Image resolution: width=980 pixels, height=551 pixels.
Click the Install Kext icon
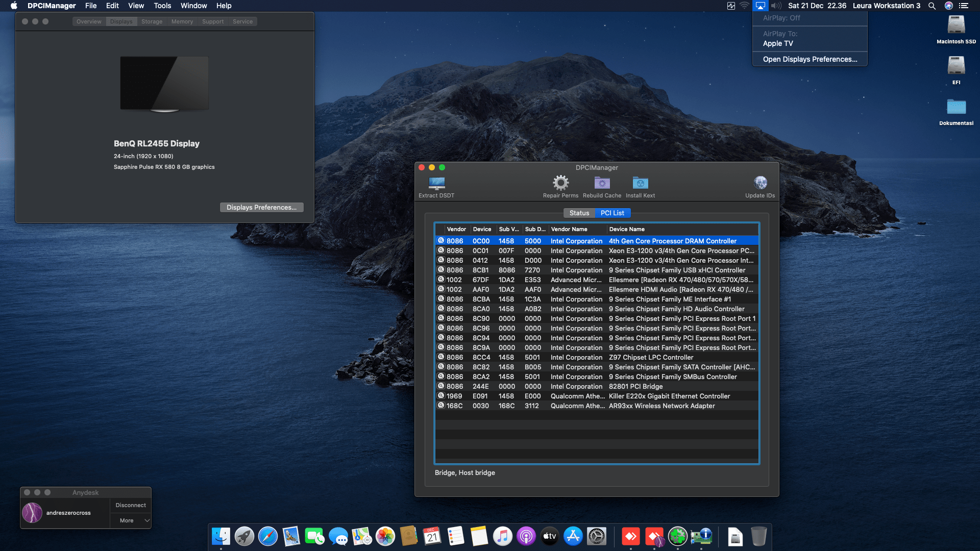tap(640, 183)
